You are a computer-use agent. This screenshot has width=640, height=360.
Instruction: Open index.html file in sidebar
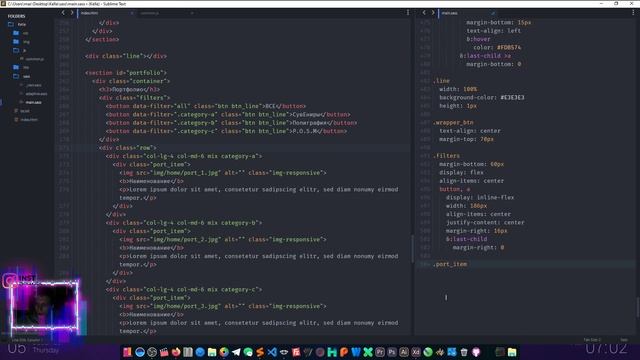coord(29,120)
